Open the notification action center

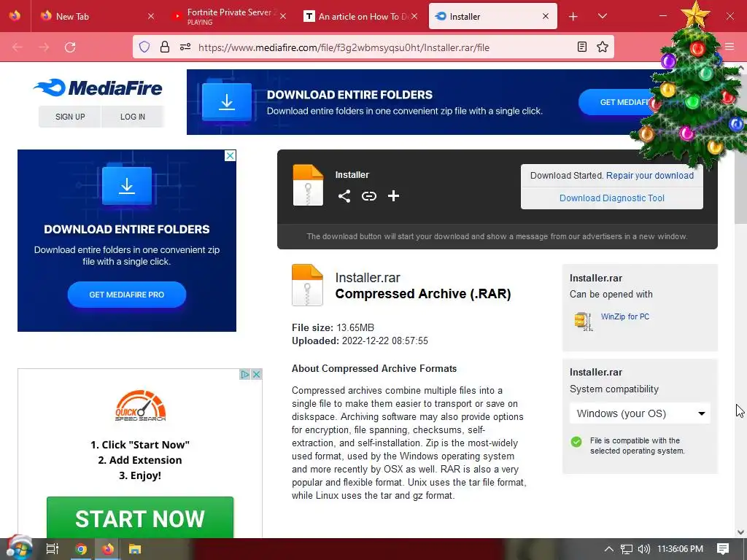(723, 549)
